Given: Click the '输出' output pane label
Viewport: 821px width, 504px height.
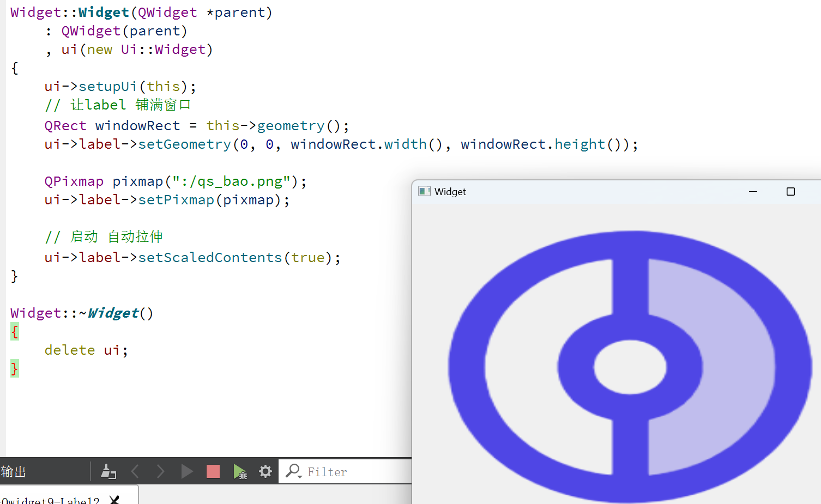Looking at the screenshot, I should pos(14,472).
